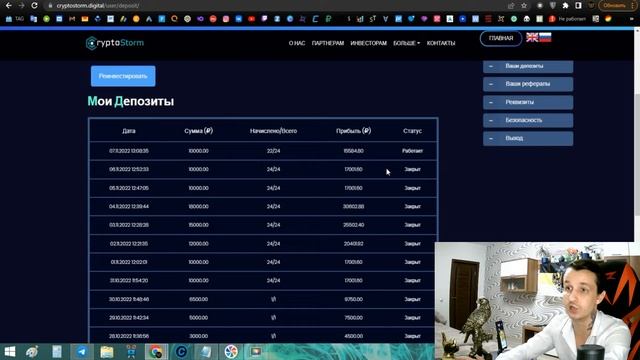
Task: Click the 7500.00 profit cell
Action: pos(353,318)
